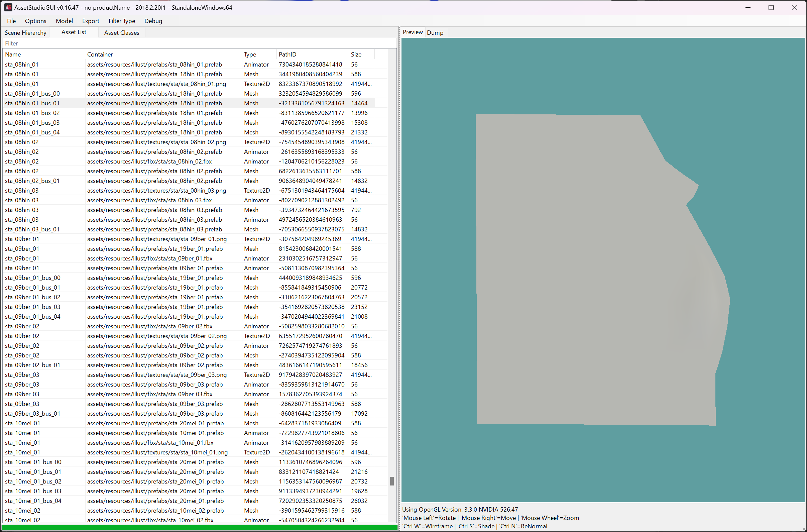Open the Options menu
The width and height of the screenshot is (807, 532).
(x=35, y=21)
